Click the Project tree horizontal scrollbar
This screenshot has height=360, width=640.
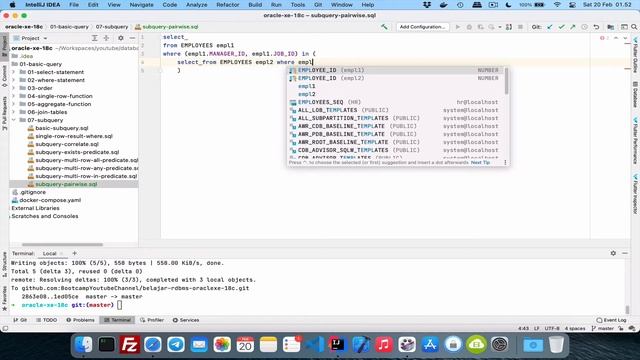[x=62, y=244]
